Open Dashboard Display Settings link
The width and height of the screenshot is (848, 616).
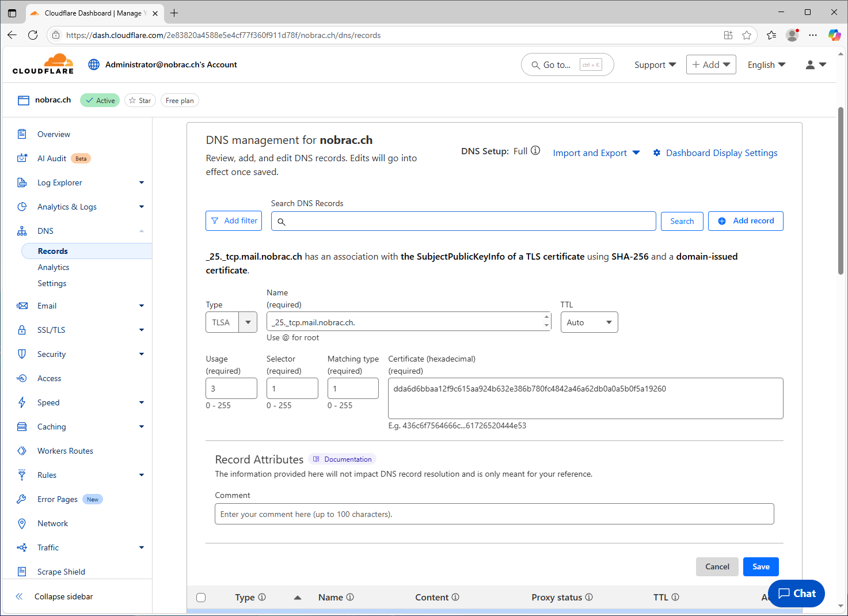(x=716, y=153)
